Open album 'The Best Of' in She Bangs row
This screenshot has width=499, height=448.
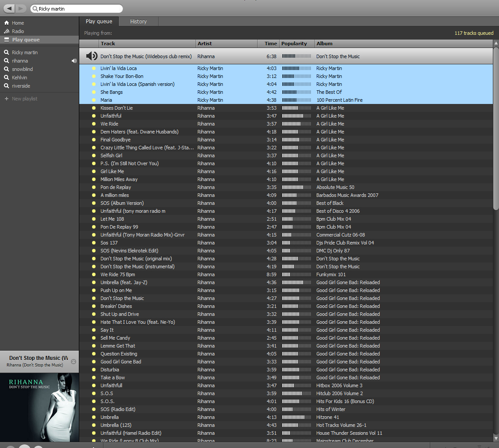(x=329, y=92)
